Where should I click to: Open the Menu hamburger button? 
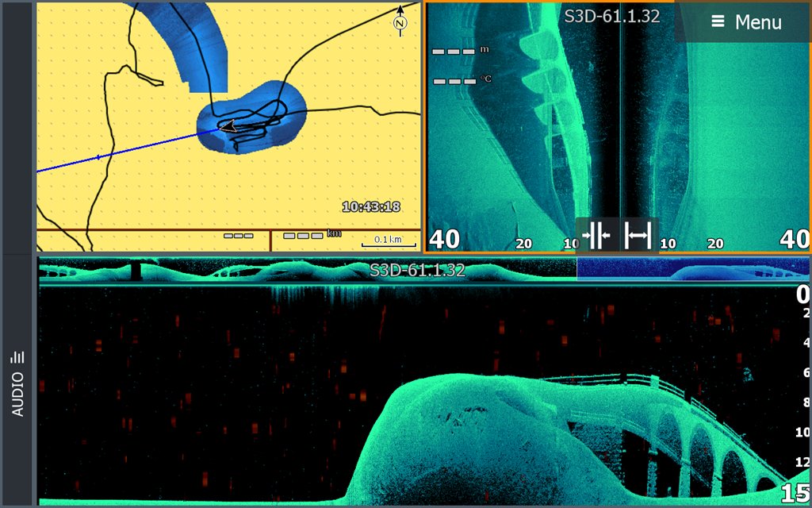click(747, 22)
